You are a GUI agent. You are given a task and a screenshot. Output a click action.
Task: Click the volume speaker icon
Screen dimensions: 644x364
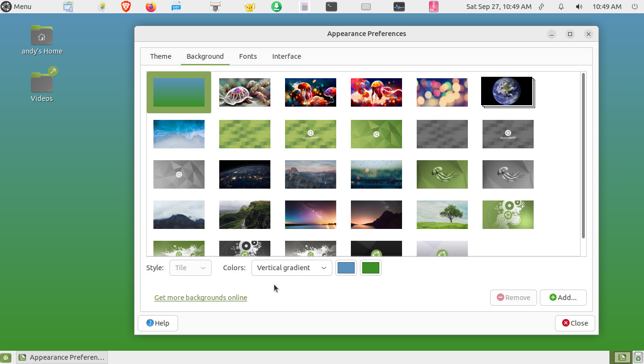[x=579, y=7]
